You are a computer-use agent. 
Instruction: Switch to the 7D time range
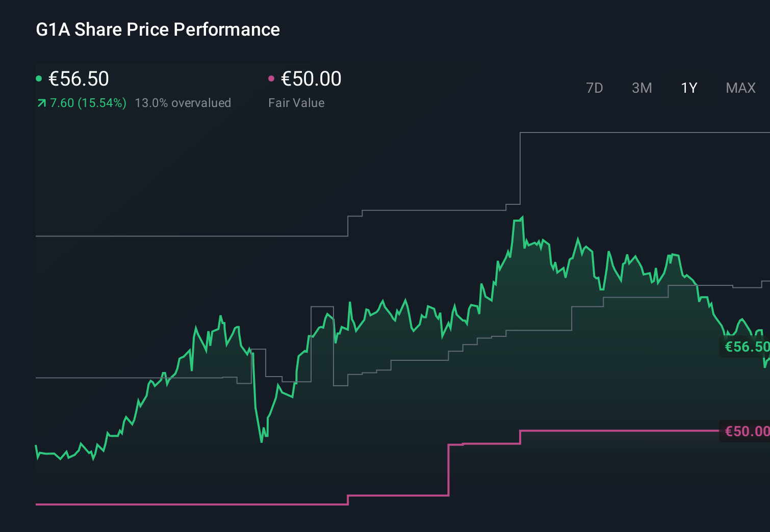point(595,88)
